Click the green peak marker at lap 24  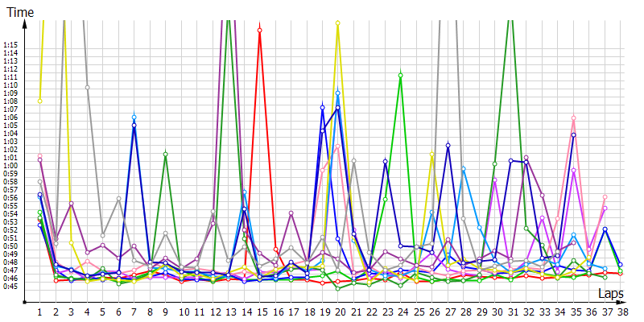click(400, 75)
